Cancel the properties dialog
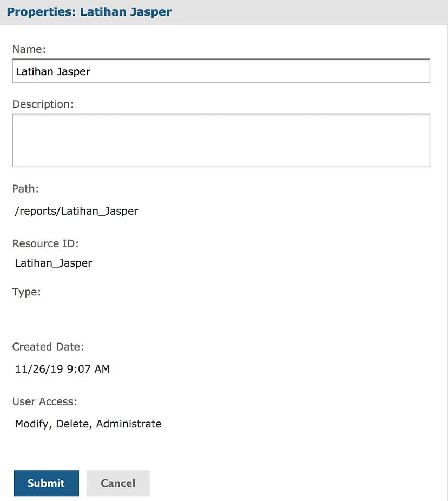This screenshot has height=501, width=448. point(118,483)
